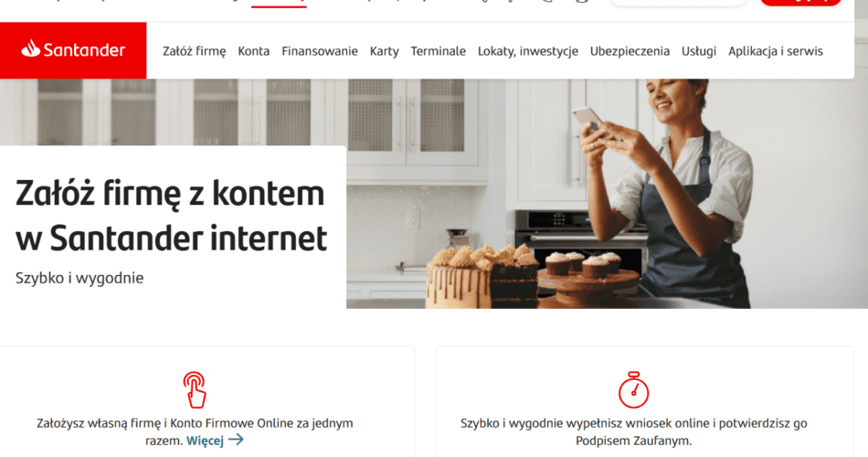Select Finansowanie in the navigation bar
The image size is (868, 457).
(x=320, y=51)
